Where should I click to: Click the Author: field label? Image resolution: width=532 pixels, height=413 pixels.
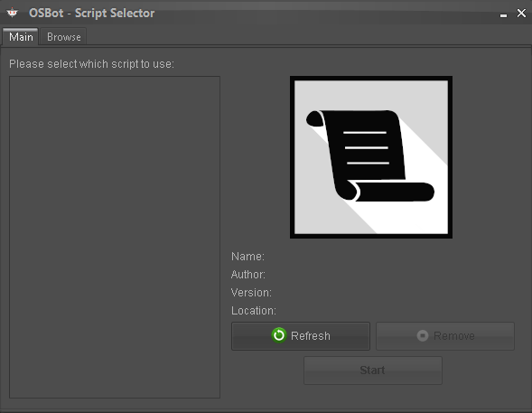[x=248, y=274]
